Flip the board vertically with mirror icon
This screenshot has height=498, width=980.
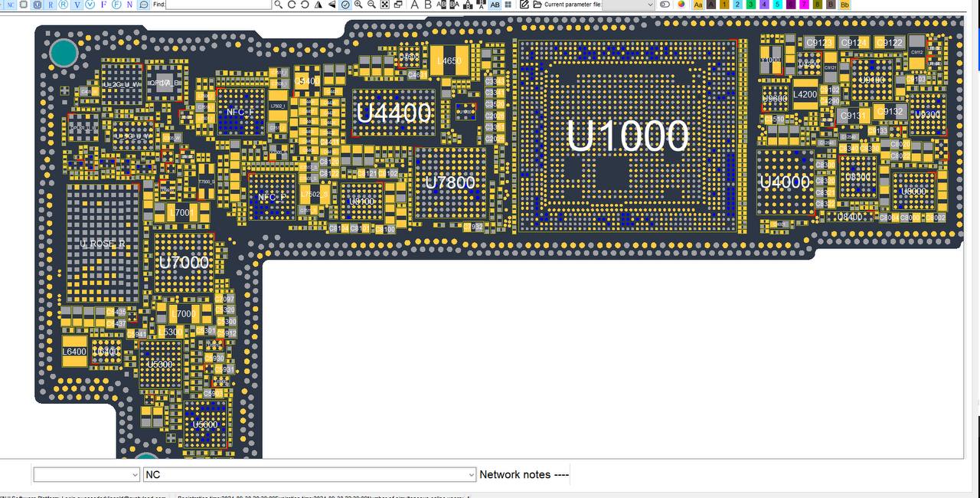pos(332,5)
